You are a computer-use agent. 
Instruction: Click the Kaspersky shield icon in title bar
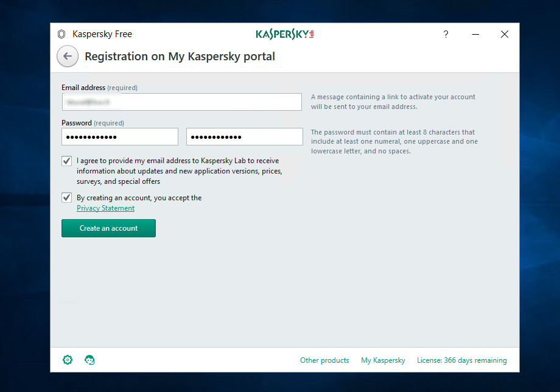[x=61, y=34]
